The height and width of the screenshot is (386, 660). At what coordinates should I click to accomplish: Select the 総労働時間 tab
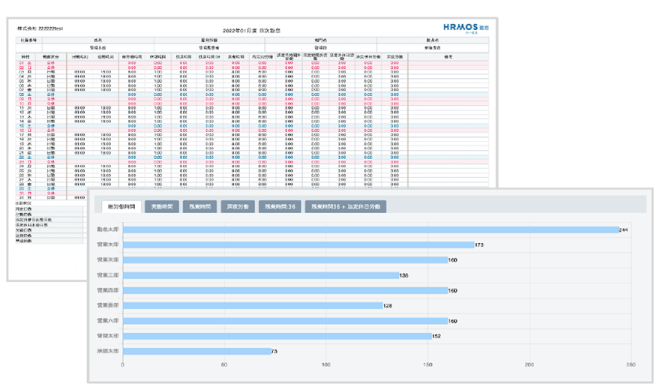pos(122,207)
